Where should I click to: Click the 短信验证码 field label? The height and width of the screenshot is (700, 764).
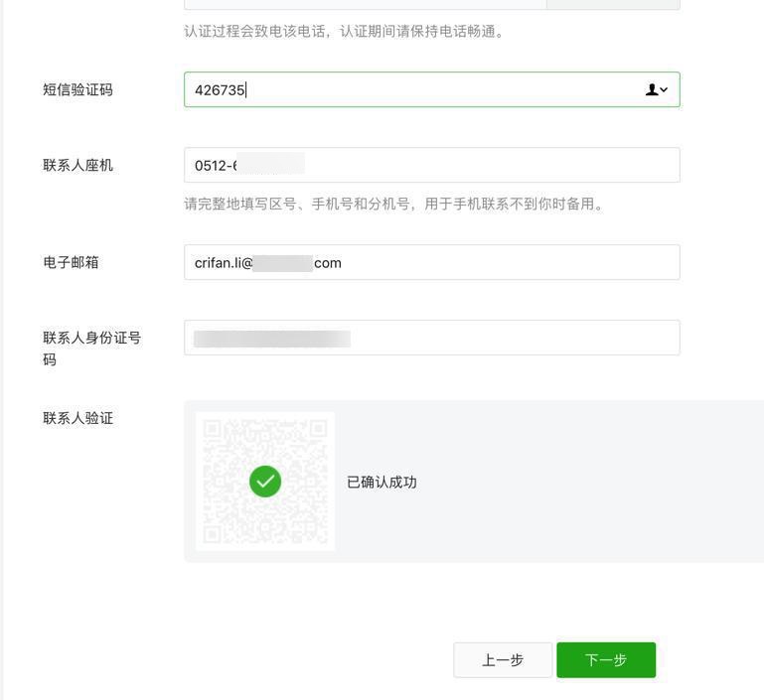pos(77,89)
